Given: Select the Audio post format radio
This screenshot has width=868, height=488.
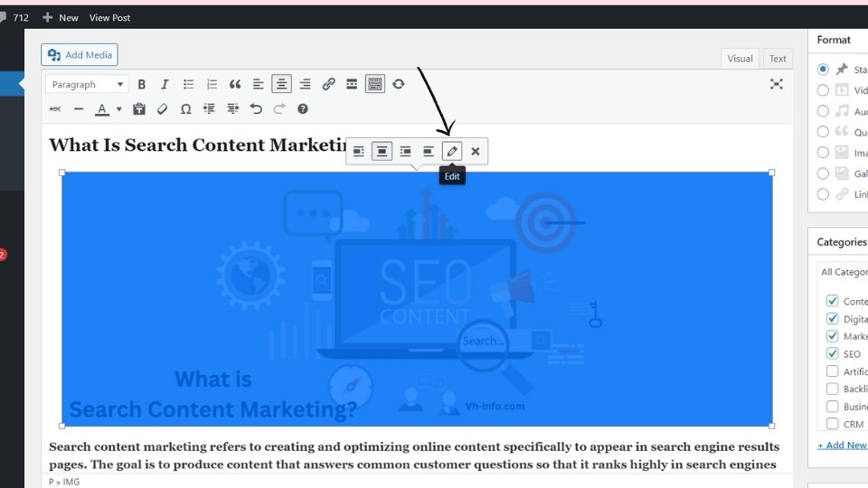Looking at the screenshot, I should (823, 111).
